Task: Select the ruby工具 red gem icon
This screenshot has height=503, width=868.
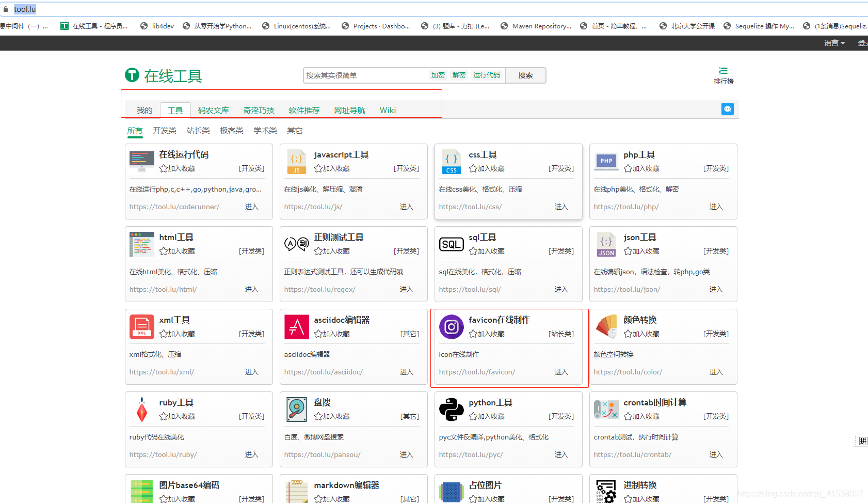Action: [142, 410]
